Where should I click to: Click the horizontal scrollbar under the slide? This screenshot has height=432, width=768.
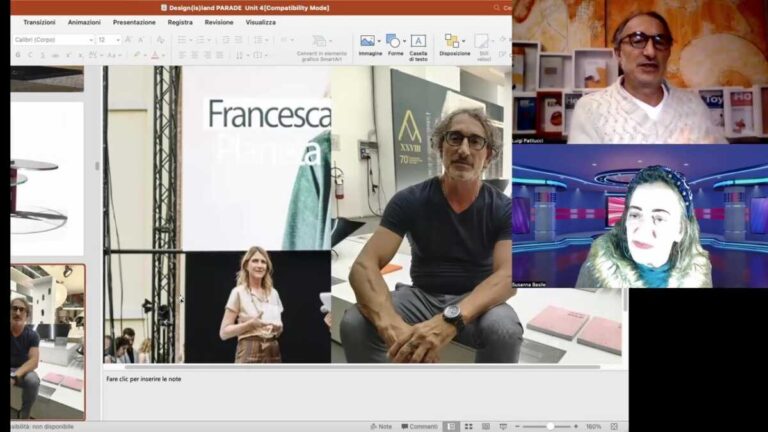(362, 366)
